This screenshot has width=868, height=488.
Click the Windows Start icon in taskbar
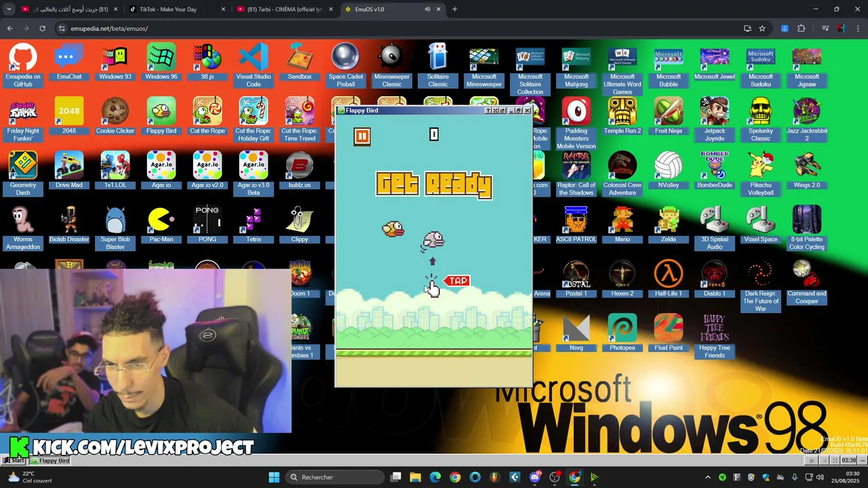(274, 477)
